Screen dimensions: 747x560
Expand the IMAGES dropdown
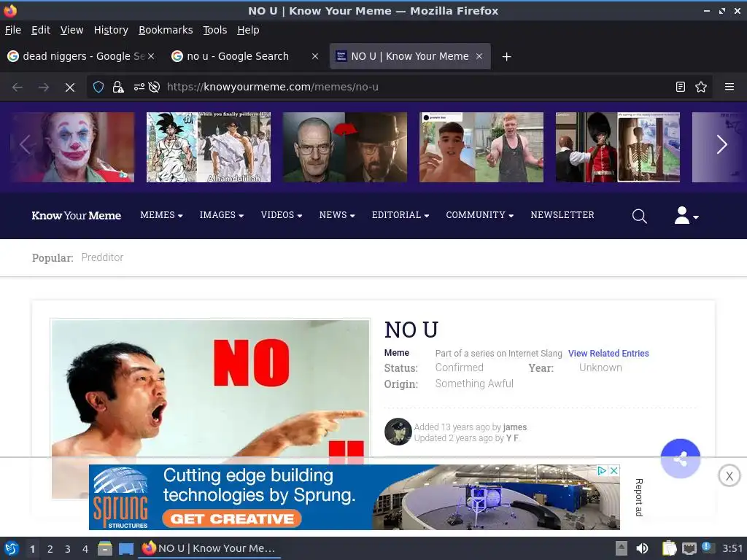point(222,215)
